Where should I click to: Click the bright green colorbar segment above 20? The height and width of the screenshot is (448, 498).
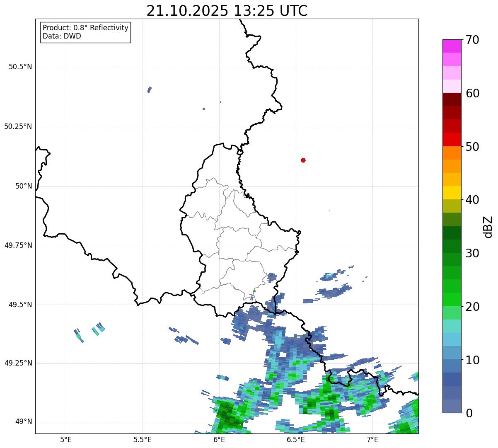point(452,300)
